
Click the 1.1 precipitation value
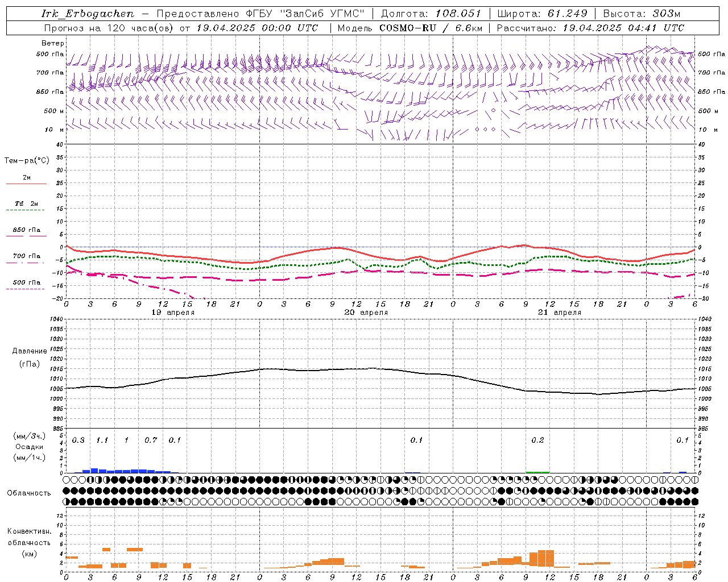[102, 440]
